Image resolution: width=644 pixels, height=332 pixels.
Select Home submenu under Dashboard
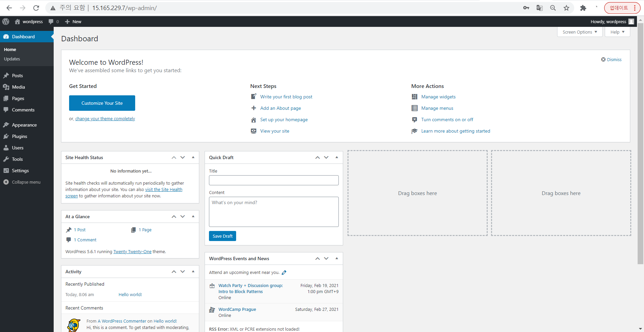[x=10, y=49]
